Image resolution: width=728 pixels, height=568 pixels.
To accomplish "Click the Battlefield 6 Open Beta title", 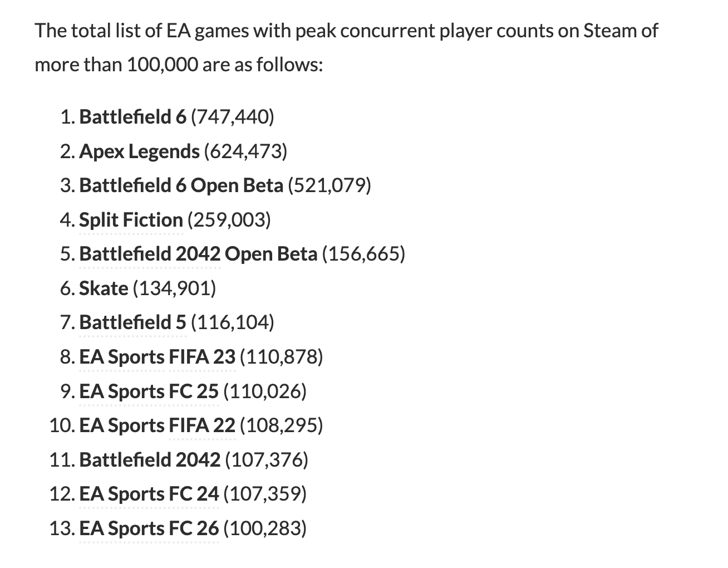I will (x=181, y=185).
